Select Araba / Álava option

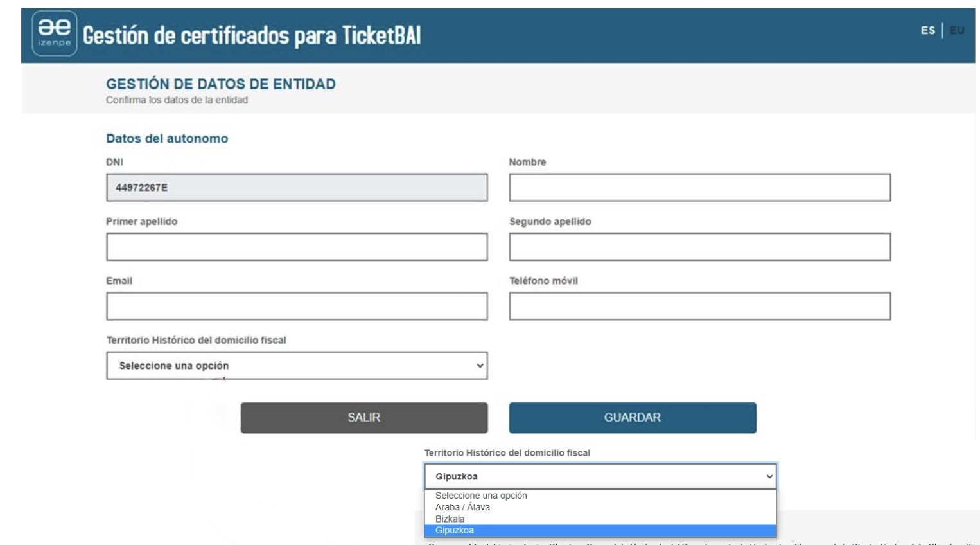600,507
